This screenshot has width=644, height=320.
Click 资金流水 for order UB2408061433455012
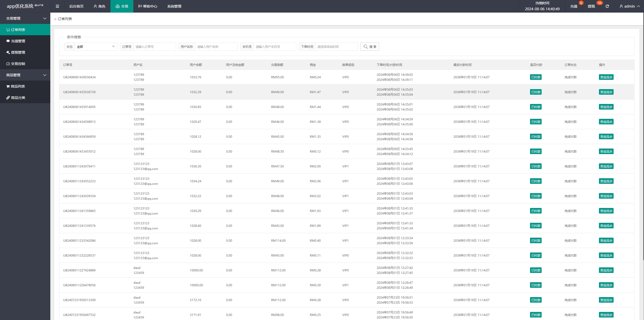click(x=606, y=152)
